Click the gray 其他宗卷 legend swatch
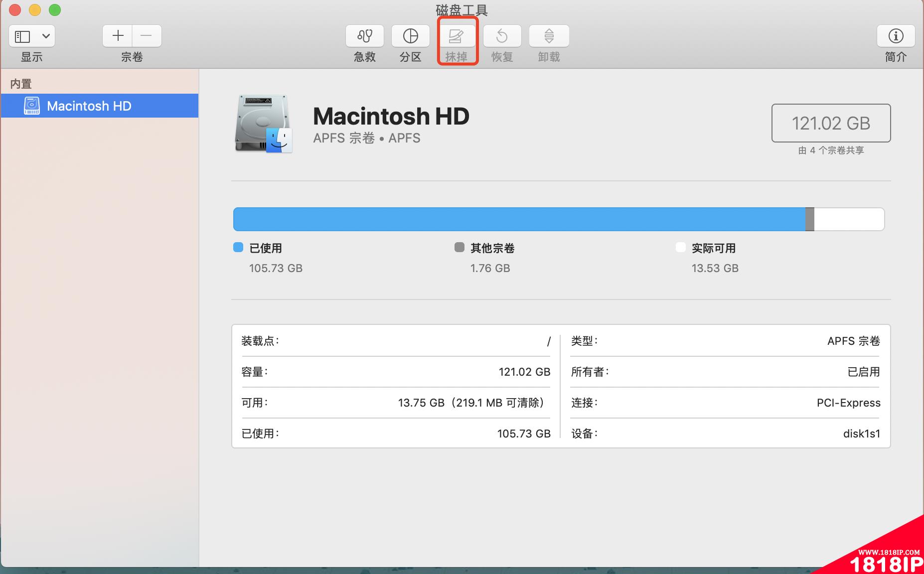 [x=460, y=247]
